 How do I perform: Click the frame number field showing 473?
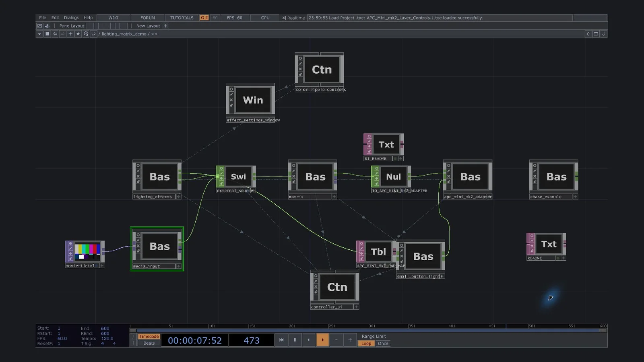pyautogui.click(x=252, y=340)
